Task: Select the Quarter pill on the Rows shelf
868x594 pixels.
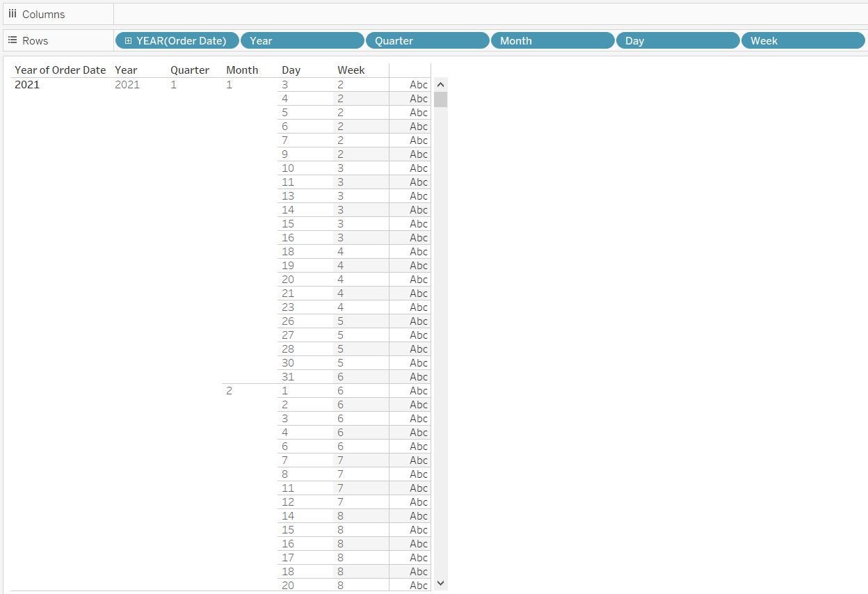Action: tap(427, 40)
